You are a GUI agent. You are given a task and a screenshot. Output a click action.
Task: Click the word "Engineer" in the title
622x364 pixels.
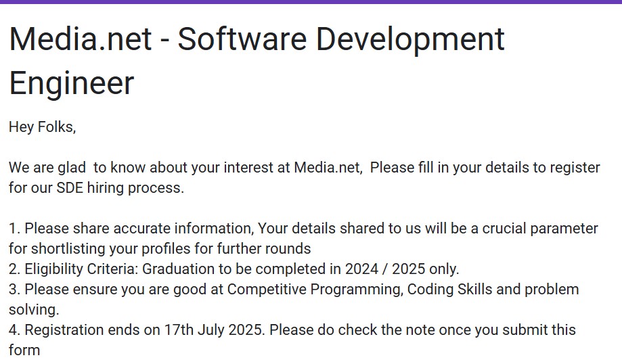(x=71, y=83)
